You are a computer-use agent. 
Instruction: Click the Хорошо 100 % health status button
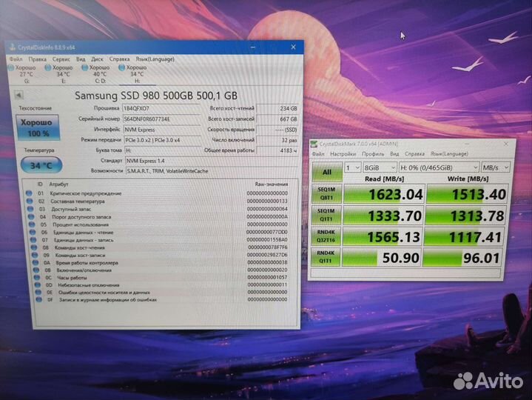(x=38, y=127)
